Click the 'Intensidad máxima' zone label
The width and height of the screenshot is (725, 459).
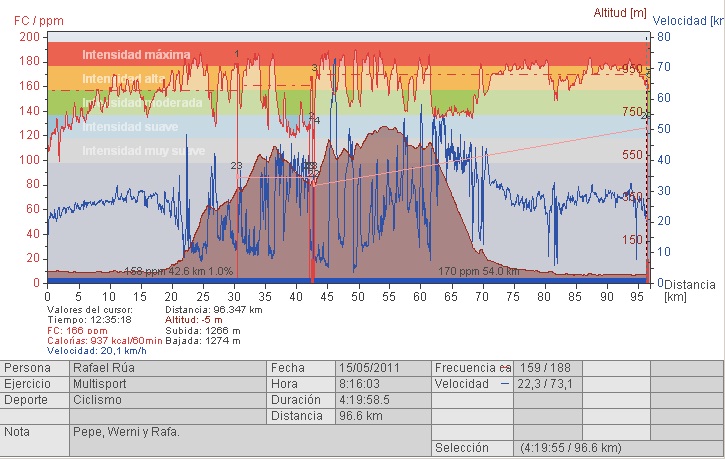click(x=136, y=55)
